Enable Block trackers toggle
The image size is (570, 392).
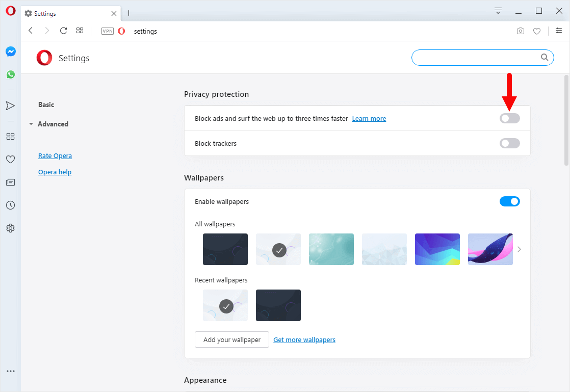pos(510,144)
